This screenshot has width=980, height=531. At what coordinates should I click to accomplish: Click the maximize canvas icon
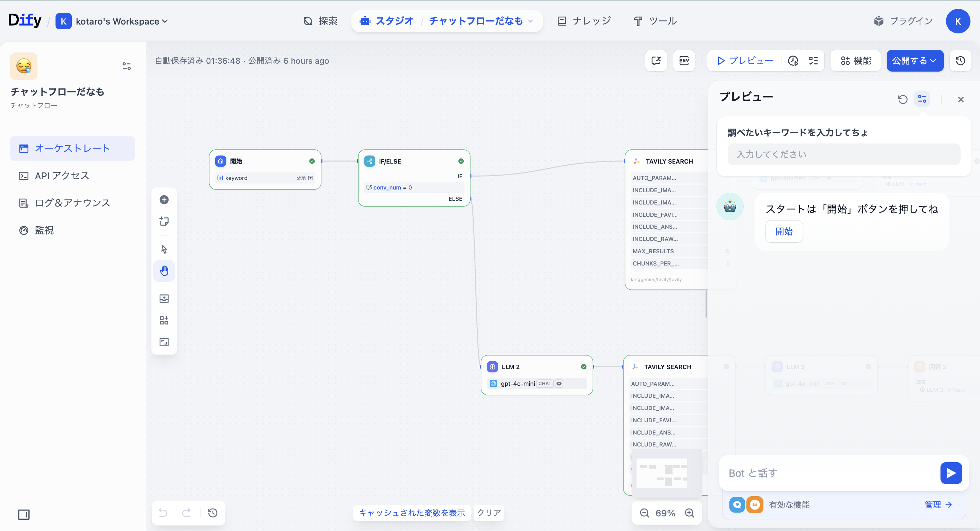click(164, 342)
